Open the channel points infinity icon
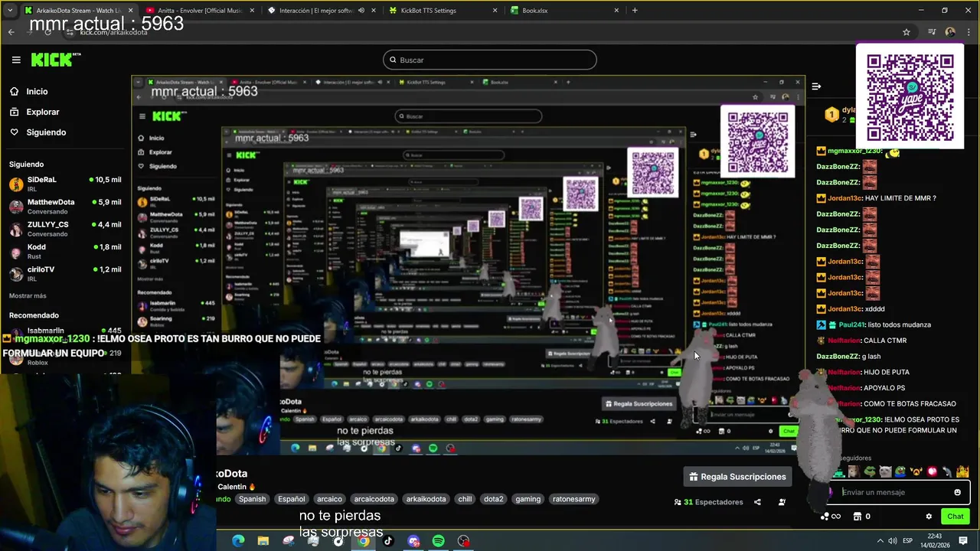Viewport: 980px width, 551px height. pyautogui.click(x=835, y=517)
